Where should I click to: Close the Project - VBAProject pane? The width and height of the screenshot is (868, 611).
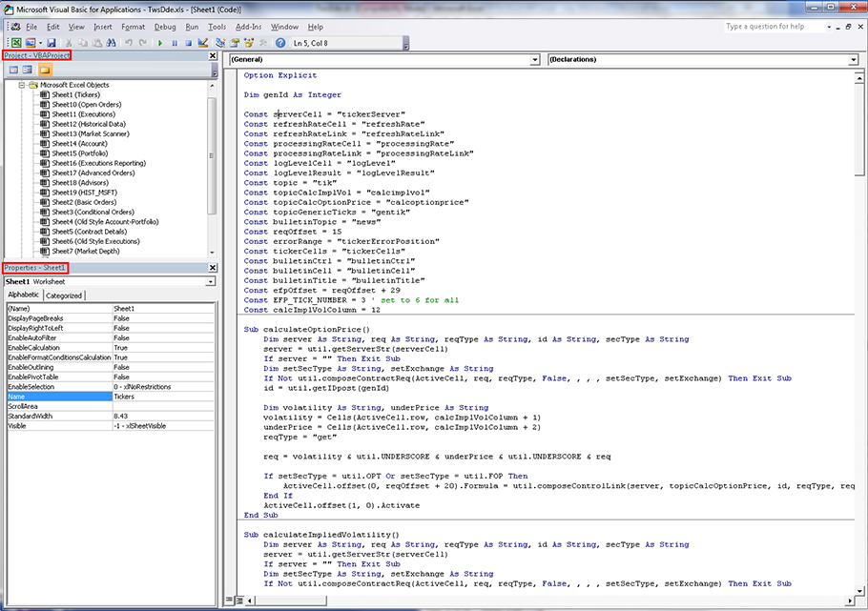pos(213,55)
